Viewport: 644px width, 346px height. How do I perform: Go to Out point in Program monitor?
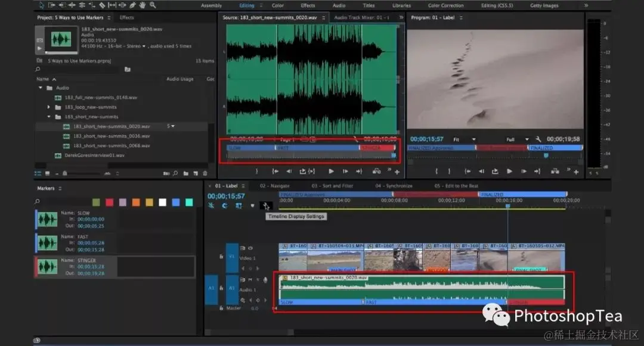tap(537, 172)
